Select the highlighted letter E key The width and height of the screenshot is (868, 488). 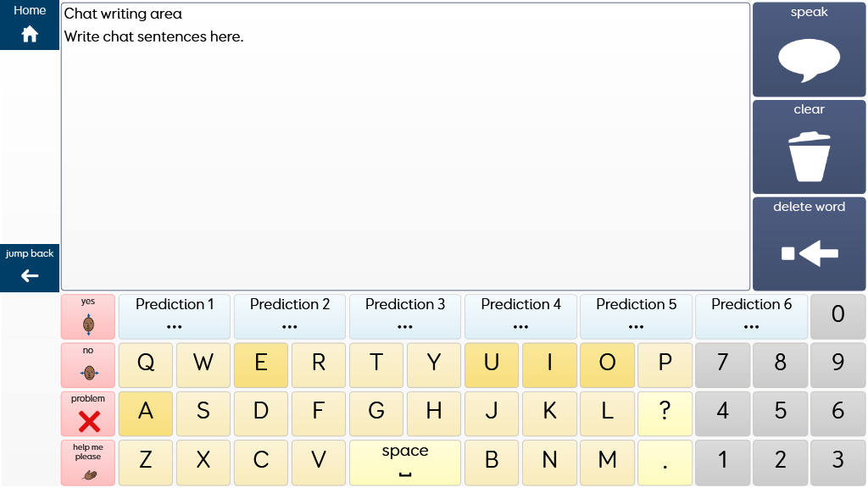tap(261, 365)
